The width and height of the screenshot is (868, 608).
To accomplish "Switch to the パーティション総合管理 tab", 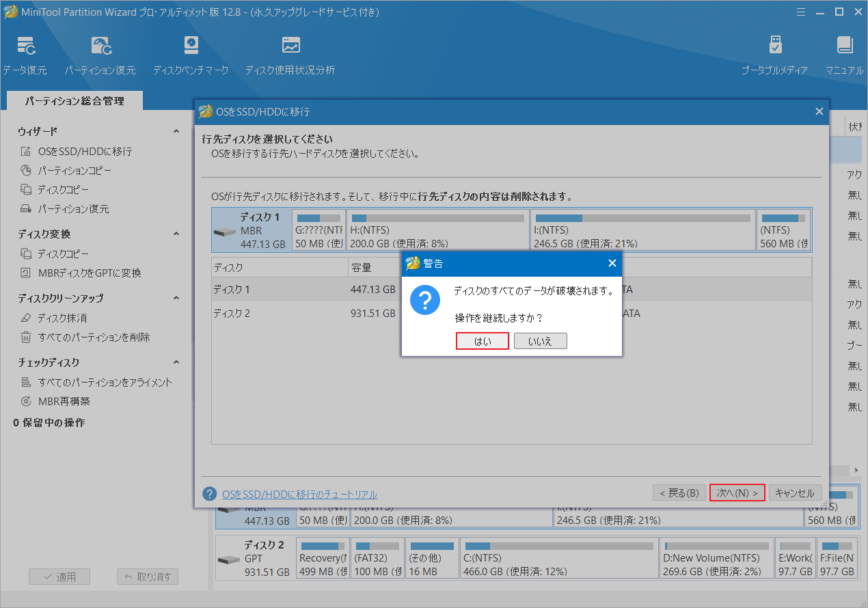I will coord(74,101).
